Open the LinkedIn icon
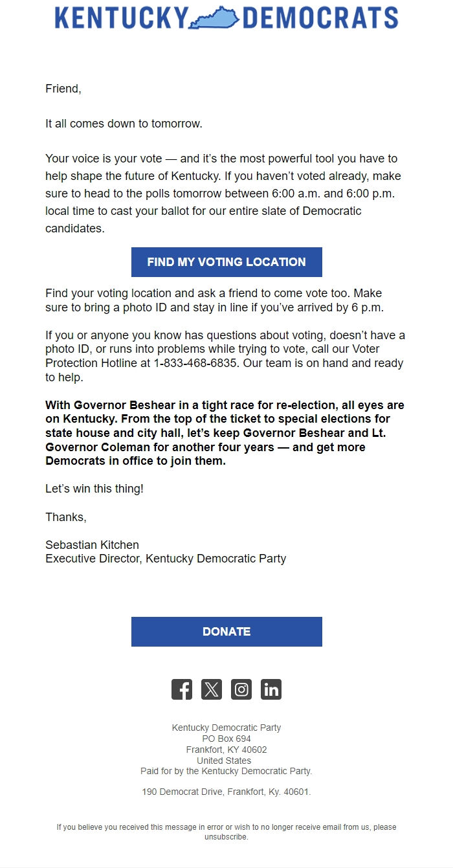 [x=271, y=689]
